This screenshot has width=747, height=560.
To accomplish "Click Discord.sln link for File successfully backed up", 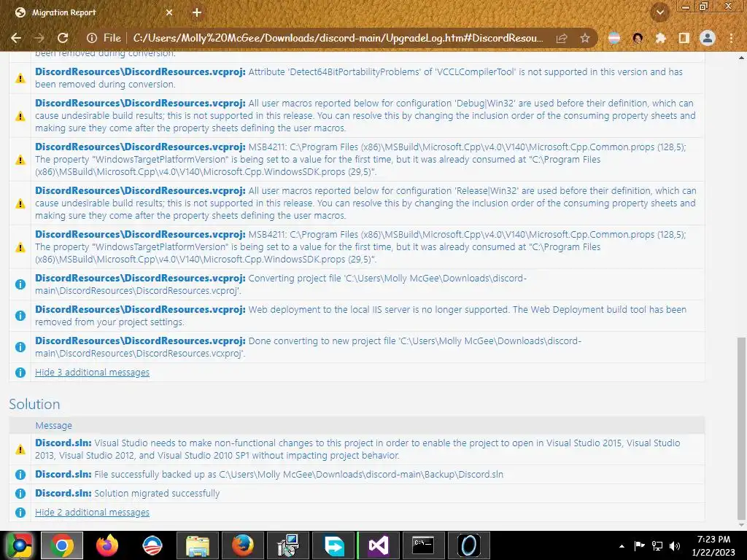I will point(63,474).
